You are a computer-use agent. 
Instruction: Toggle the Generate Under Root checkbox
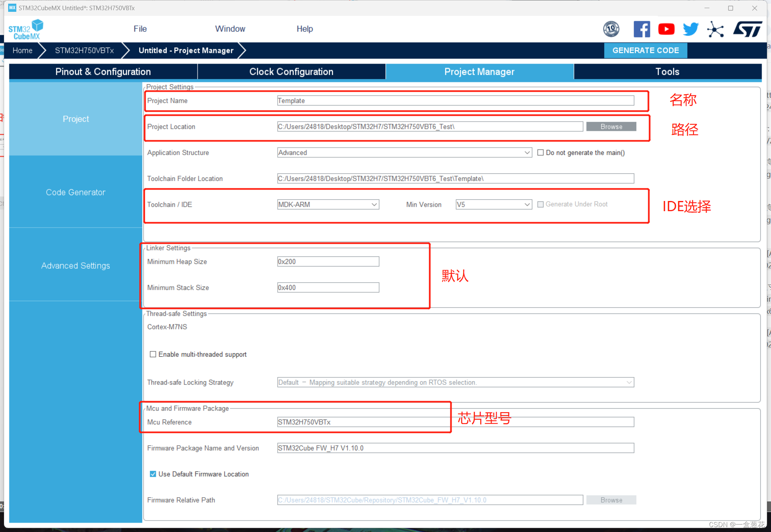(x=541, y=204)
